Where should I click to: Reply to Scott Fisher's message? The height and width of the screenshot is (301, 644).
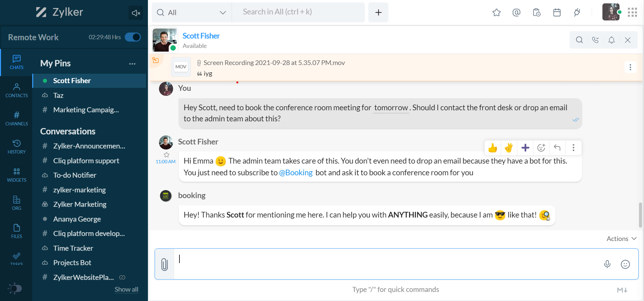[557, 148]
